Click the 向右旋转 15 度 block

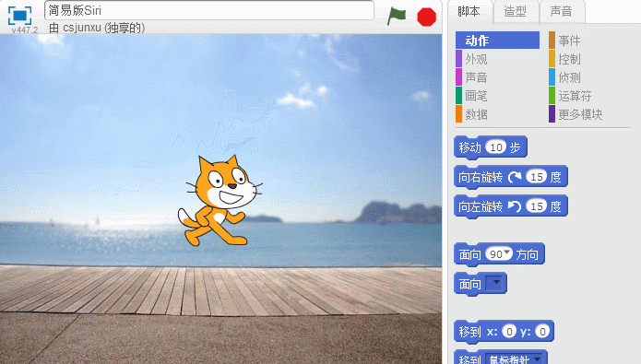click(511, 177)
